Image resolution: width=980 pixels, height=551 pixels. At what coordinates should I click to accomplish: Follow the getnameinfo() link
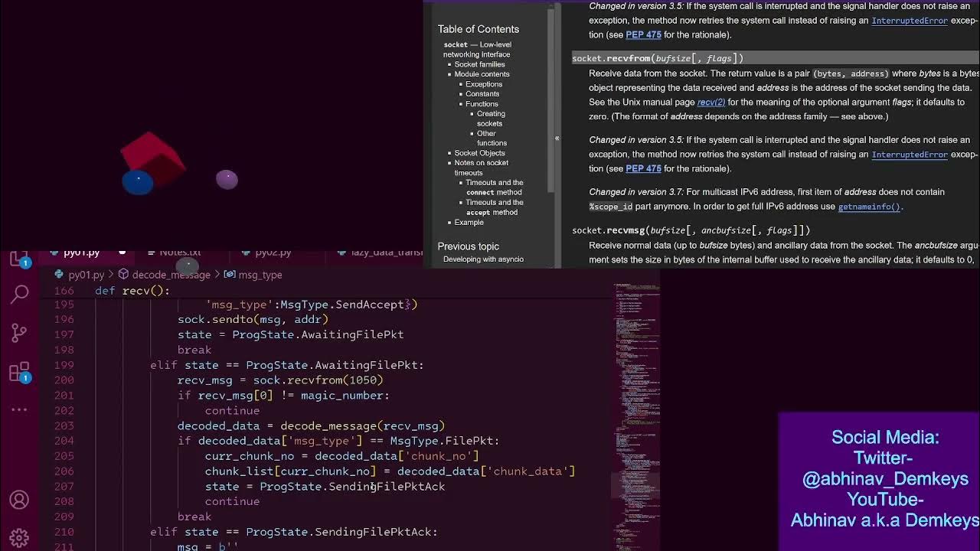pyautogui.click(x=869, y=207)
